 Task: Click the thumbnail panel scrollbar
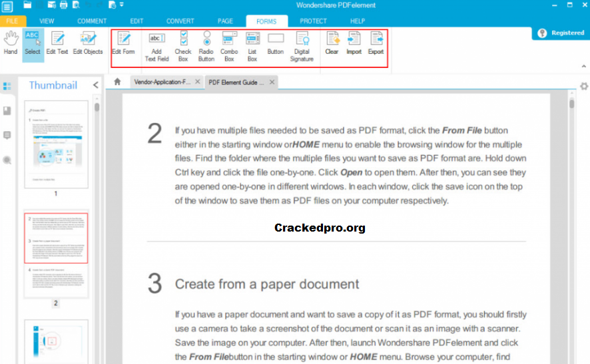tap(97, 107)
